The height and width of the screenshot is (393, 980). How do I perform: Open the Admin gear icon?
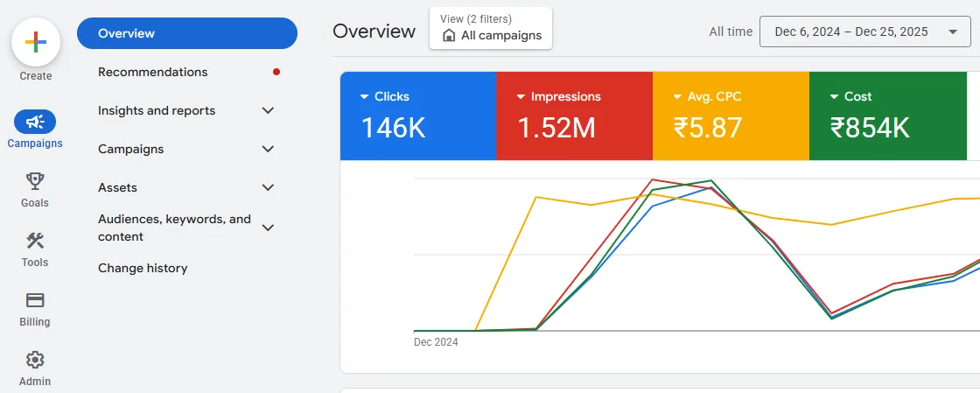[35, 360]
